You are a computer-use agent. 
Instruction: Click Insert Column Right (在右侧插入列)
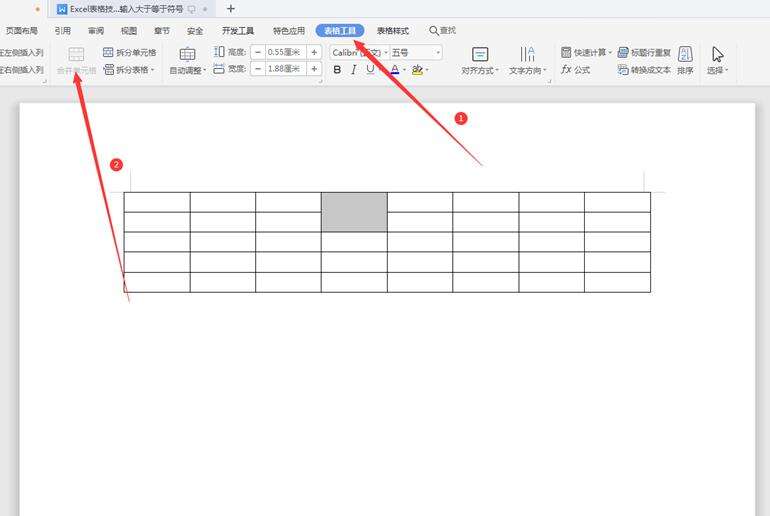[22, 70]
